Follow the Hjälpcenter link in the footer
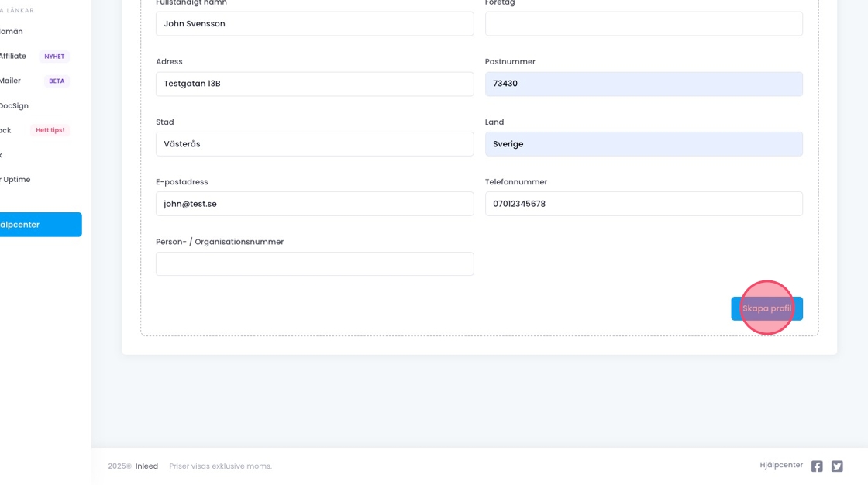This screenshot has height=485, width=868. [x=781, y=466]
